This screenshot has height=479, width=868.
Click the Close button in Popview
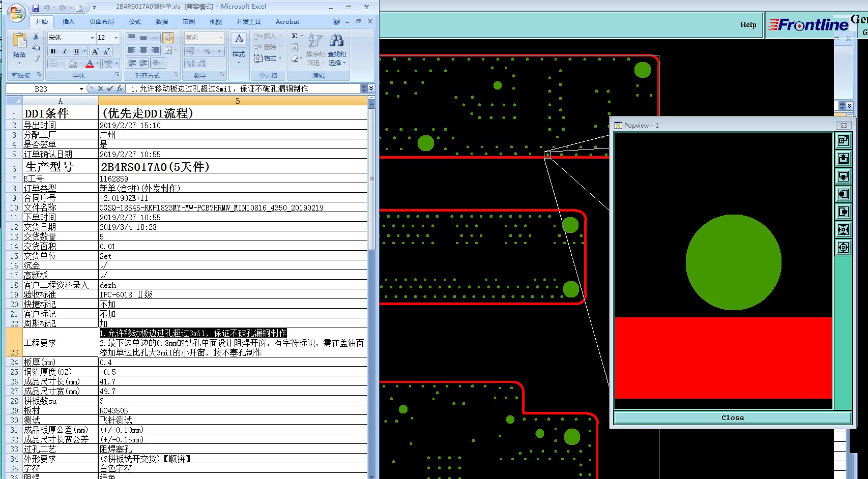click(733, 417)
